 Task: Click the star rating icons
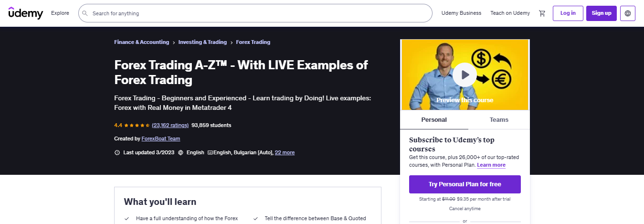coord(137,125)
